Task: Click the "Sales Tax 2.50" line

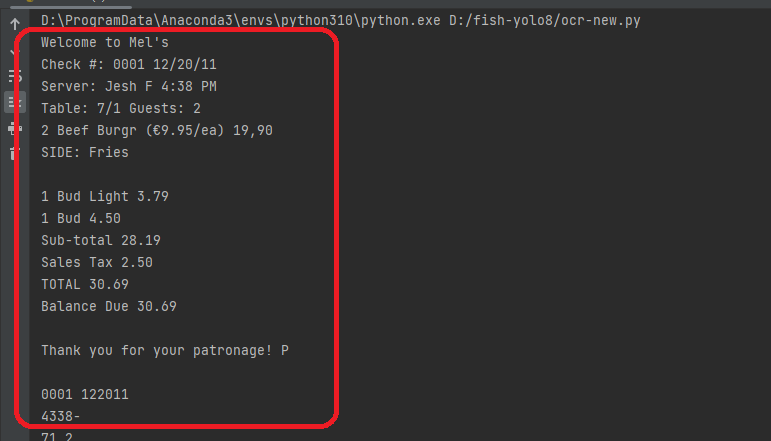Action: [x=97, y=263]
